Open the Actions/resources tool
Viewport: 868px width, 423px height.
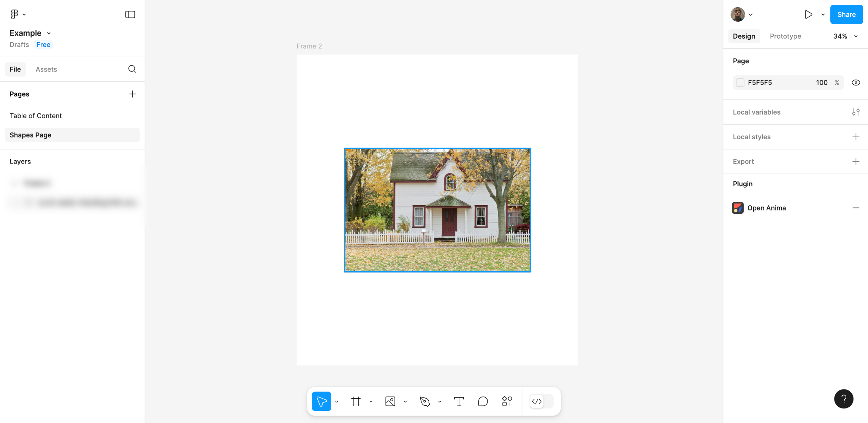click(x=507, y=401)
